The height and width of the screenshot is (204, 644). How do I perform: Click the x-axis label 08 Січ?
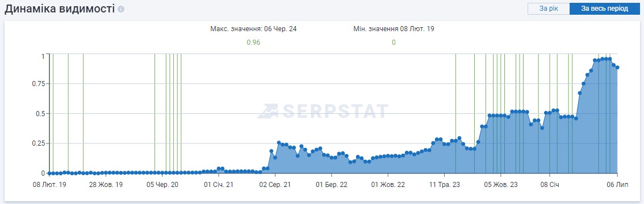pos(550,185)
